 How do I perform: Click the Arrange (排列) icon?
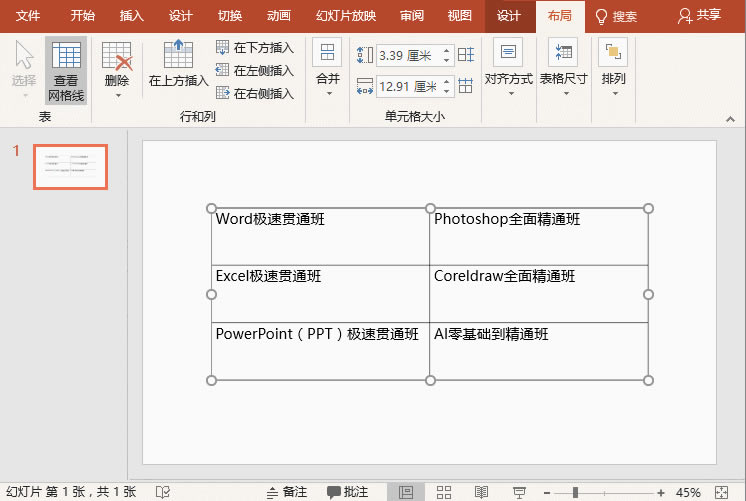point(613,52)
